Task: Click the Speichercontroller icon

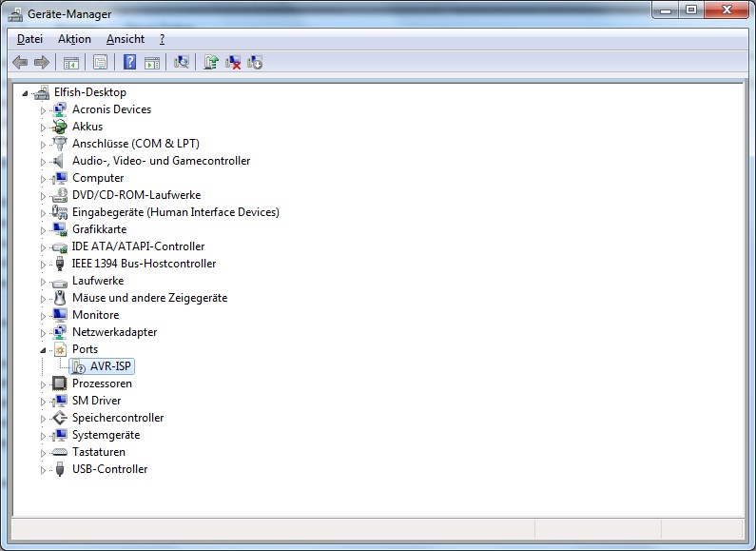Action: [59, 418]
